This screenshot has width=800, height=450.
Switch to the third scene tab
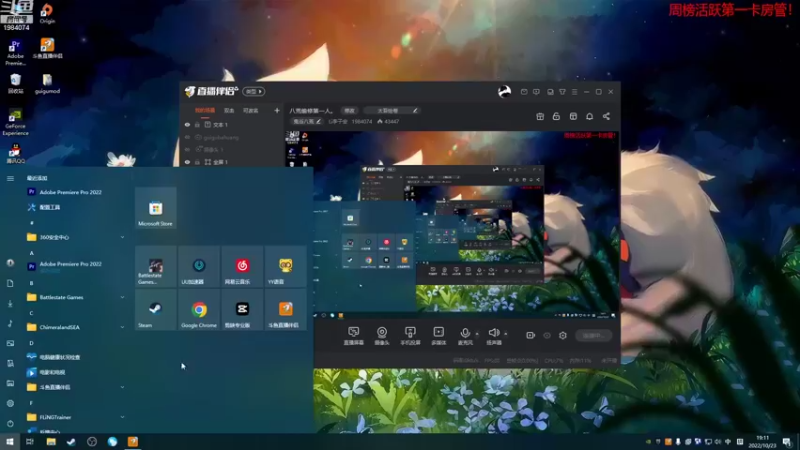251,110
